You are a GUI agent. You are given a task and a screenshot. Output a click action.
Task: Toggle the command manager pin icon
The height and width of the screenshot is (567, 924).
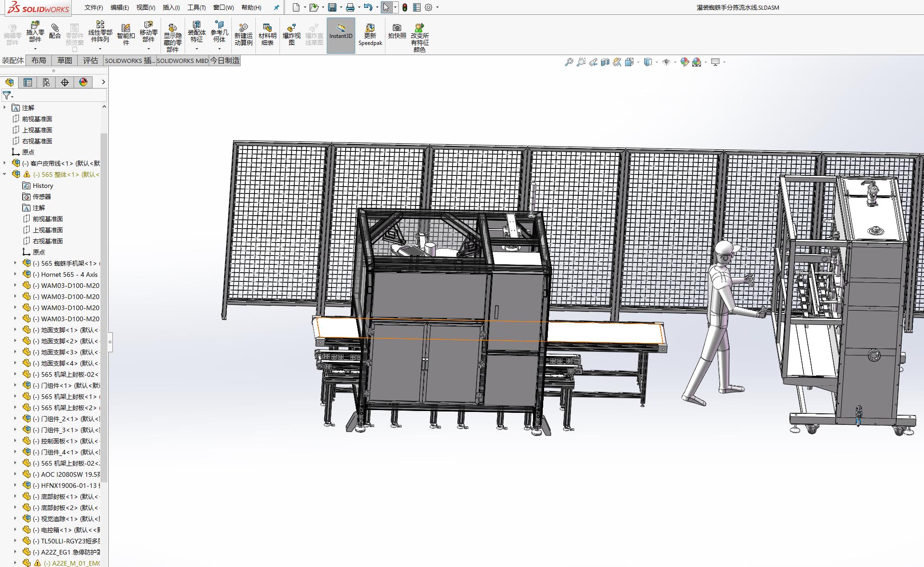[277, 7]
